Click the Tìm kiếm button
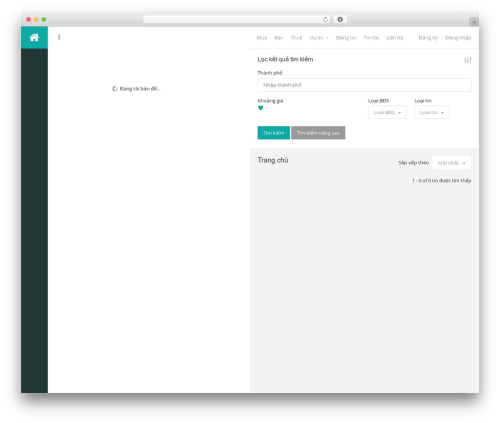The width and height of the screenshot is (500, 423). pos(274,133)
